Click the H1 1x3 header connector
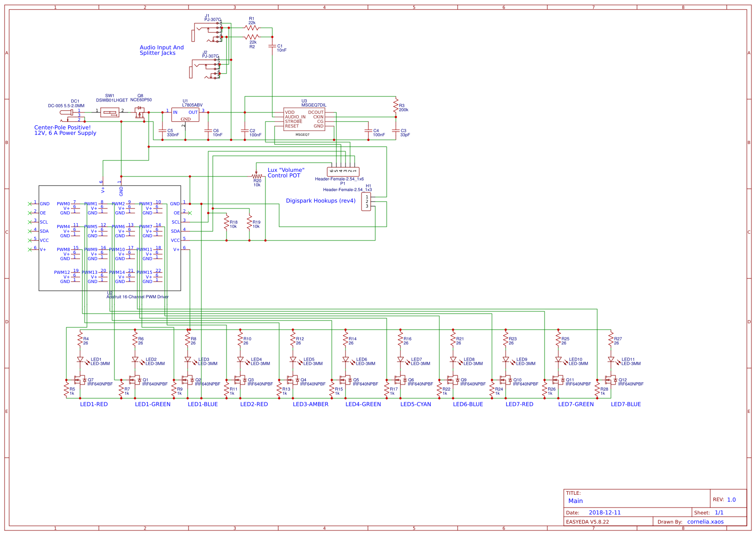Screen dimensions: 756x535 367,202
